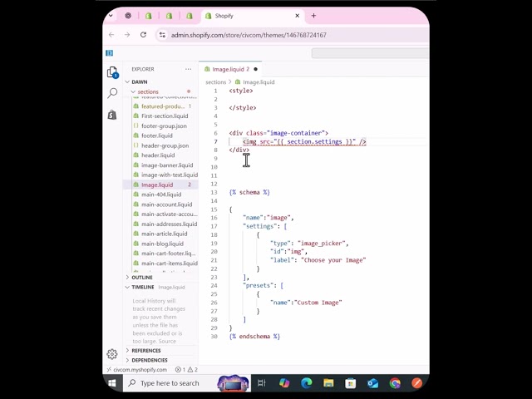
Task: Click the {% schema %} tag line
Action: coord(249,192)
